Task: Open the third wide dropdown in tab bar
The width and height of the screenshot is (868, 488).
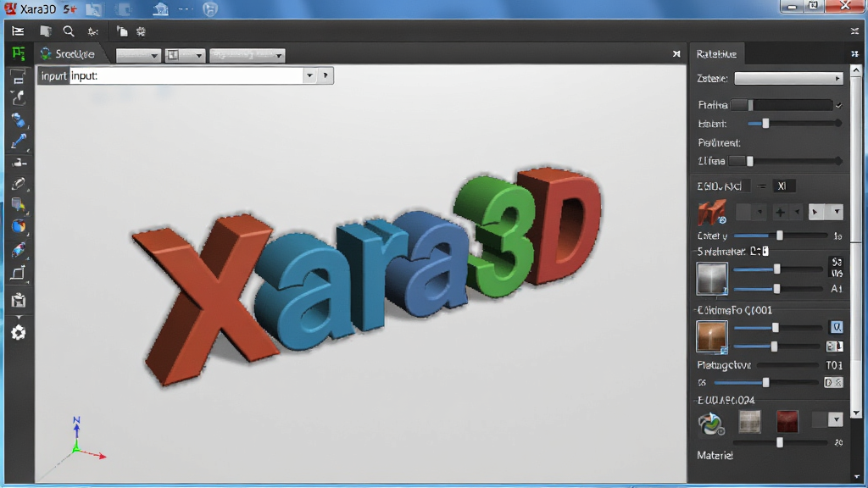Action: pyautogui.click(x=247, y=55)
